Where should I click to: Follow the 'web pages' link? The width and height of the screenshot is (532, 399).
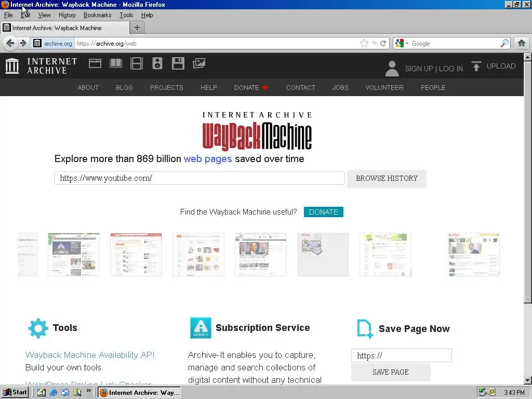(208, 159)
